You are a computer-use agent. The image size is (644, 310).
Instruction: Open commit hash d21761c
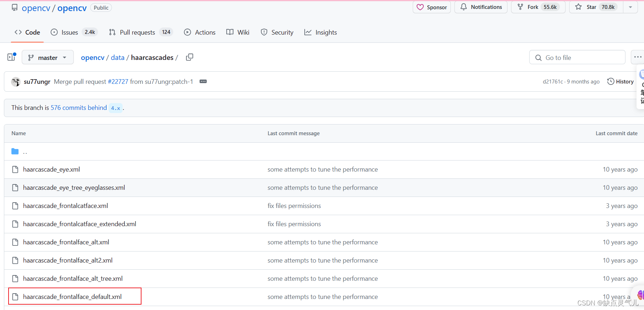point(553,82)
